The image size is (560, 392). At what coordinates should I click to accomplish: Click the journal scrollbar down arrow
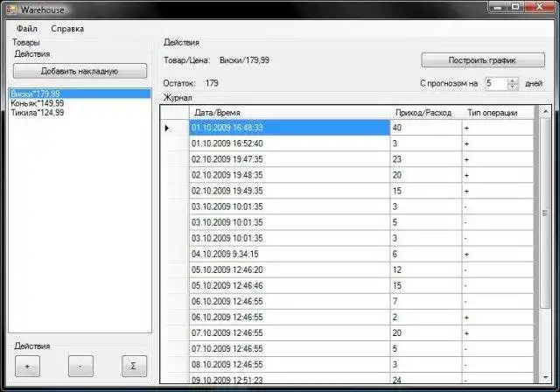coord(545,377)
